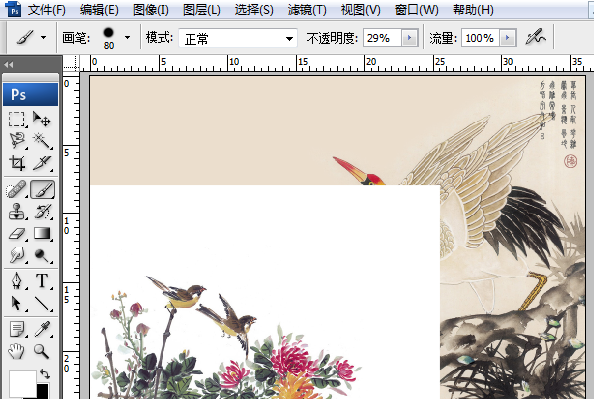
Task: Open the blending mode dropdown showing 正常
Action: [x=238, y=38]
